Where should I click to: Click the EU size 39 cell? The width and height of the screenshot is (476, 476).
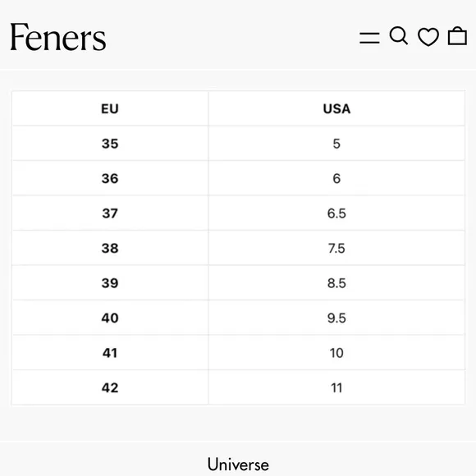[110, 283]
